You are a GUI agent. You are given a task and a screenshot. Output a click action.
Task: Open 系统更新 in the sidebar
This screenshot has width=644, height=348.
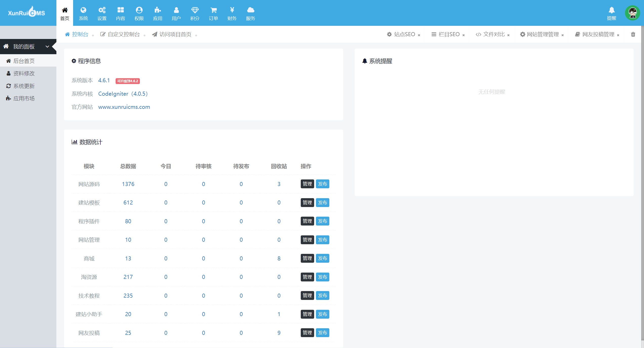[x=28, y=86]
